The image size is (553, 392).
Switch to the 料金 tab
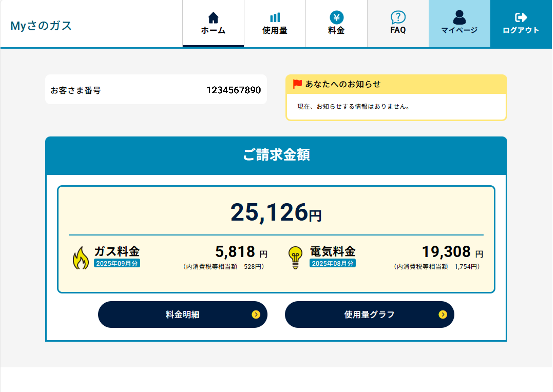point(336,30)
